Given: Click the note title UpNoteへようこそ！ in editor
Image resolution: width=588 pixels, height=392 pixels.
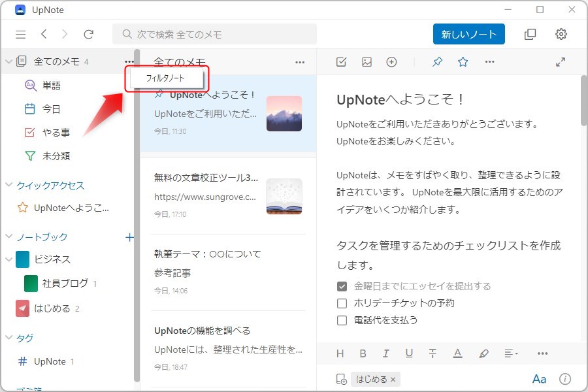Looking at the screenshot, I should point(400,100).
